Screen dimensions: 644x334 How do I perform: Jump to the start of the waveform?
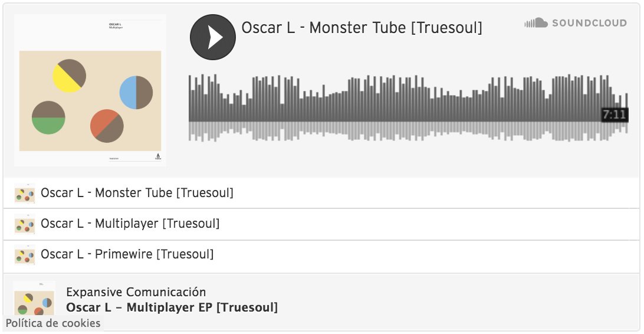190,109
